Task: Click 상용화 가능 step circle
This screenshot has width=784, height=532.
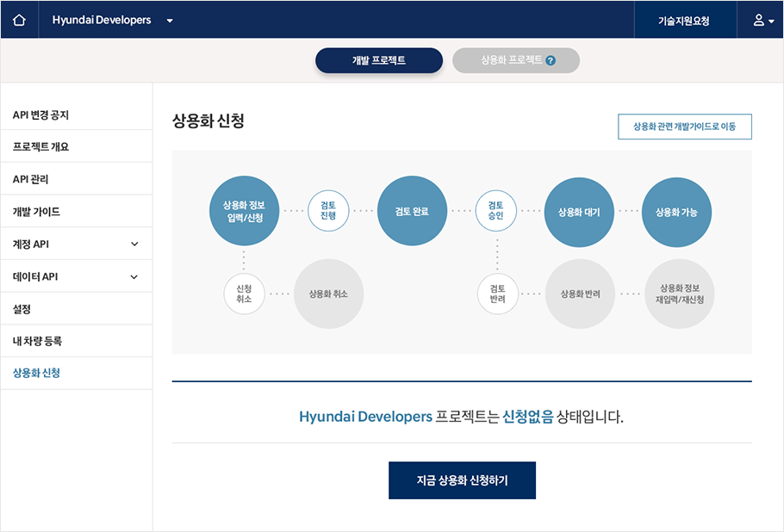Action: [x=676, y=213]
